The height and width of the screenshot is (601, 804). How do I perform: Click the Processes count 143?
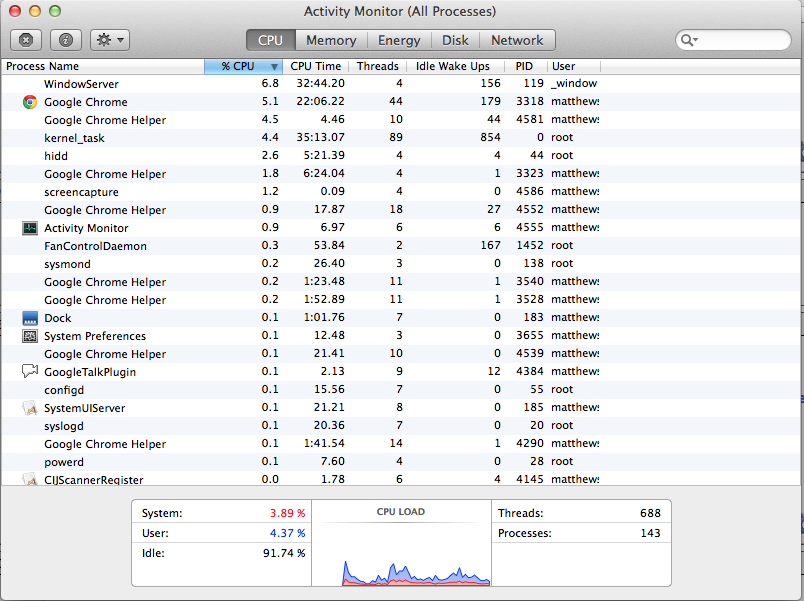pos(650,533)
